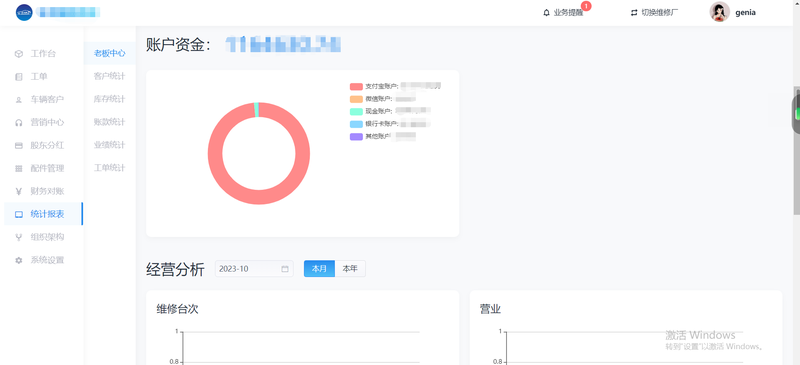Open the 工单 menu item
The image size is (800, 365).
click(43, 77)
